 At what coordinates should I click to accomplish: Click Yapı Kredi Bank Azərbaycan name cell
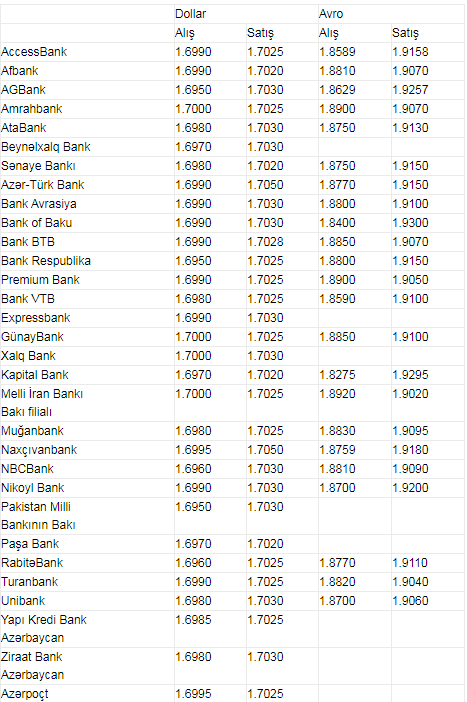(44, 629)
